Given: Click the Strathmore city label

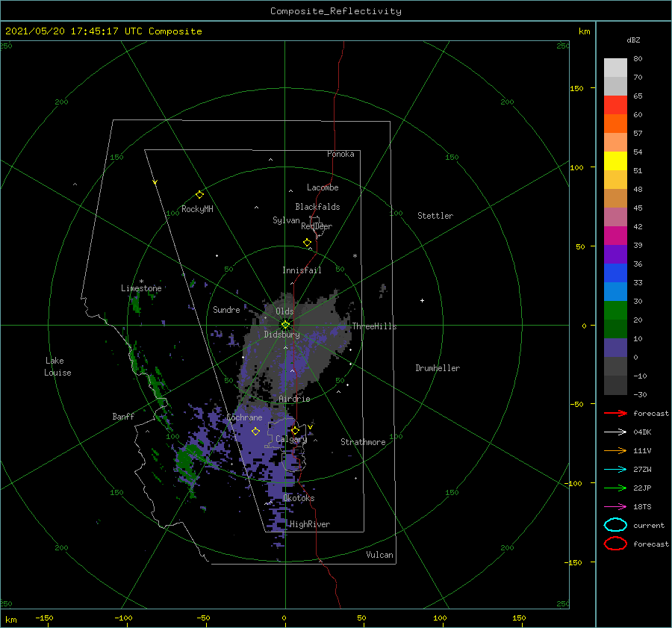Looking at the screenshot, I should [x=363, y=442].
